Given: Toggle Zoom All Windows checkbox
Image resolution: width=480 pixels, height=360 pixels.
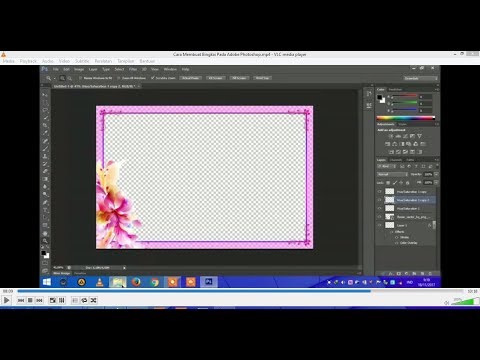Looking at the screenshot, I should (119, 78).
